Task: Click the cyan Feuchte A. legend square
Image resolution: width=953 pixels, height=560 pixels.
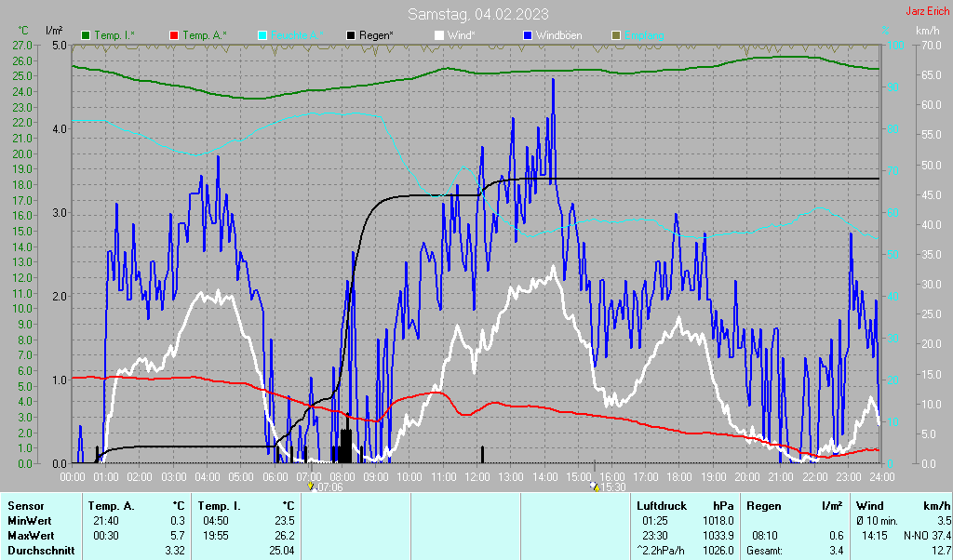Action: click(262, 35)
